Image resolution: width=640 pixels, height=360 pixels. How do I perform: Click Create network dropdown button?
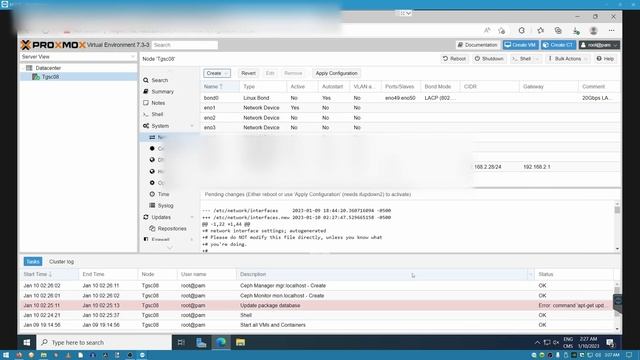coord(217,73)
